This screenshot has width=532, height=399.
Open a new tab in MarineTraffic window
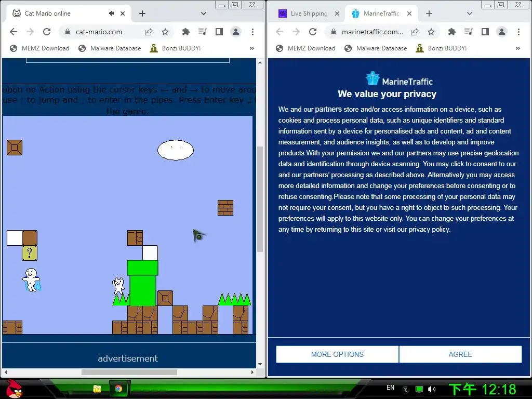coord(429,14)
